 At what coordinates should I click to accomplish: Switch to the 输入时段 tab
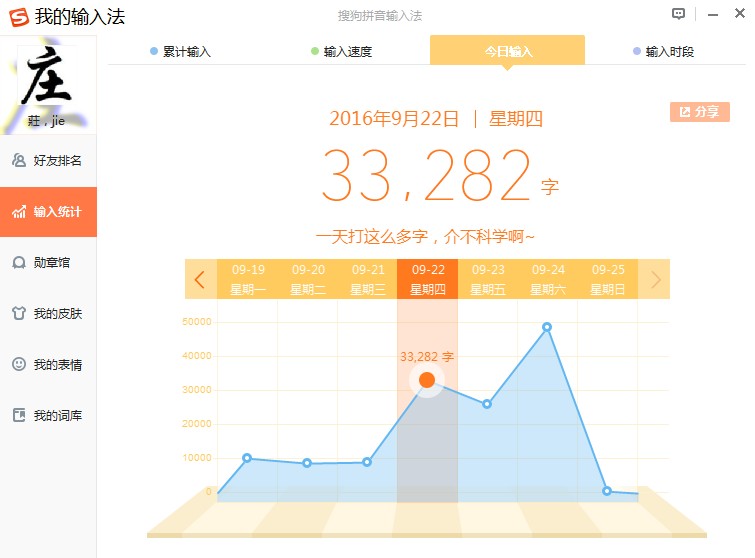coord(664,51)
